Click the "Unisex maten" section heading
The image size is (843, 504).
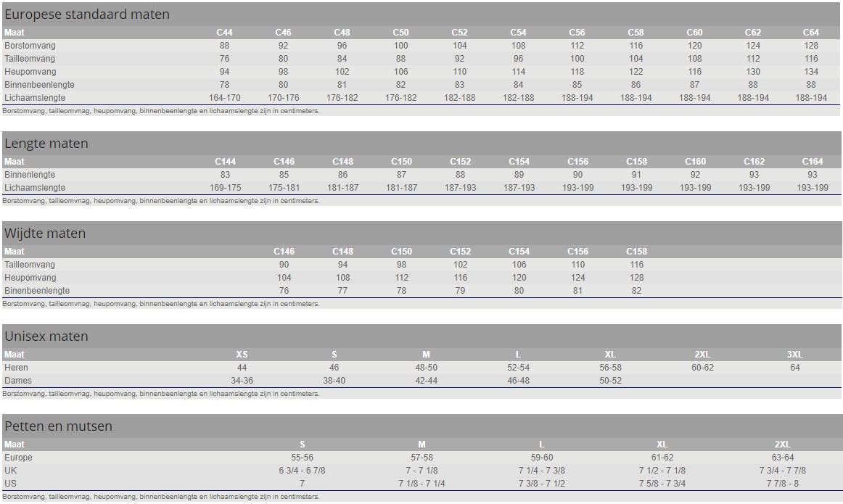(46, 336)
